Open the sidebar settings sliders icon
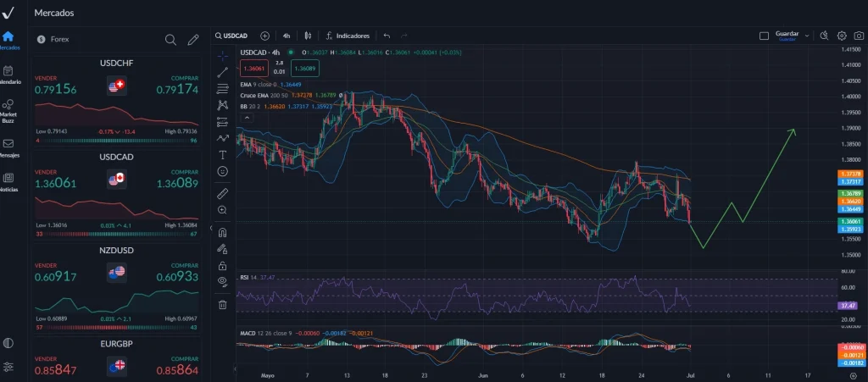868x382 pixels. pos(8,367)
